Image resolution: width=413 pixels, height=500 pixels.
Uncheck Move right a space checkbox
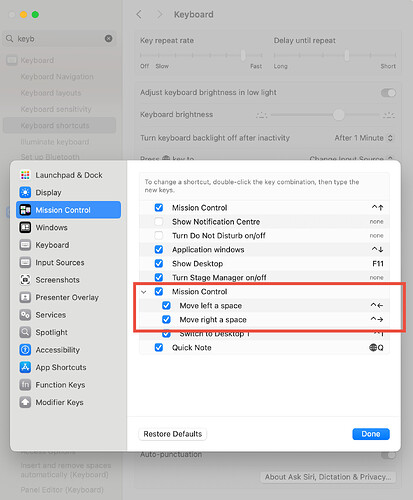pos(166,319)
